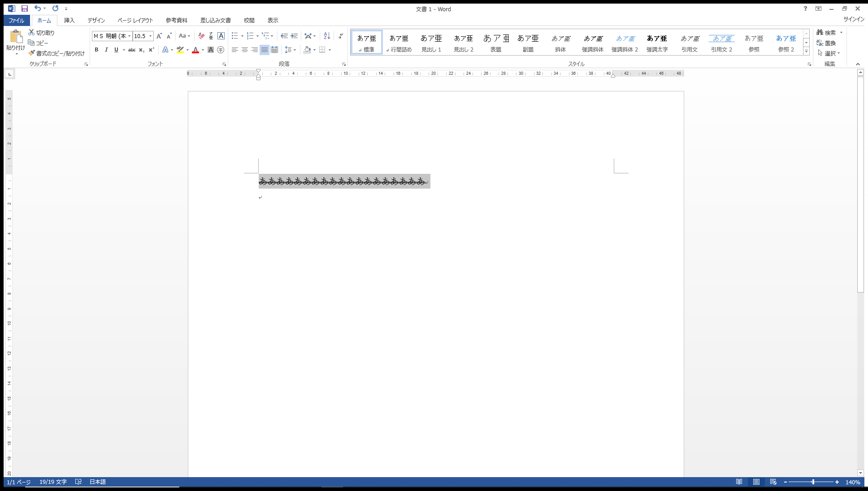Open the bullets list dropdown arrow
868x491 pixels.
[x=242, y=36]
